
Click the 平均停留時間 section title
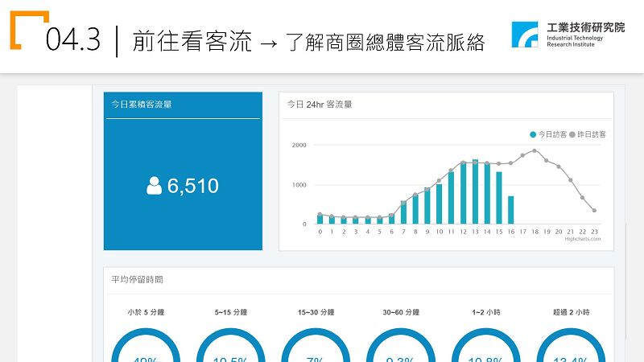point(137,279)
